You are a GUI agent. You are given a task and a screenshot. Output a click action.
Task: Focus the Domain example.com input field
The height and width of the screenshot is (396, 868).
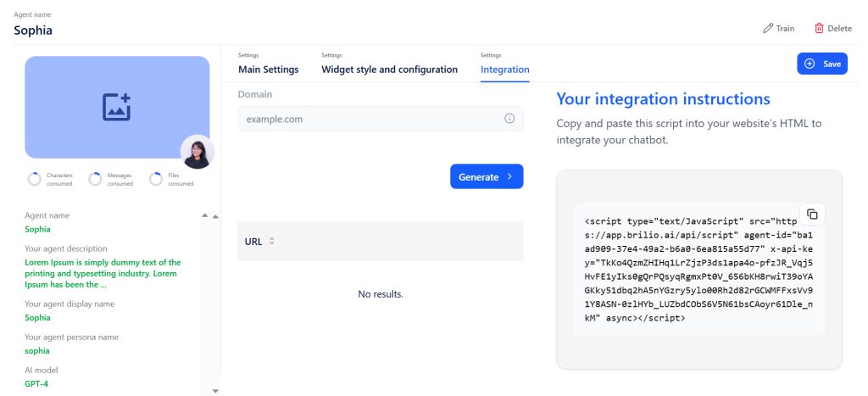click(x=381, y=119)
